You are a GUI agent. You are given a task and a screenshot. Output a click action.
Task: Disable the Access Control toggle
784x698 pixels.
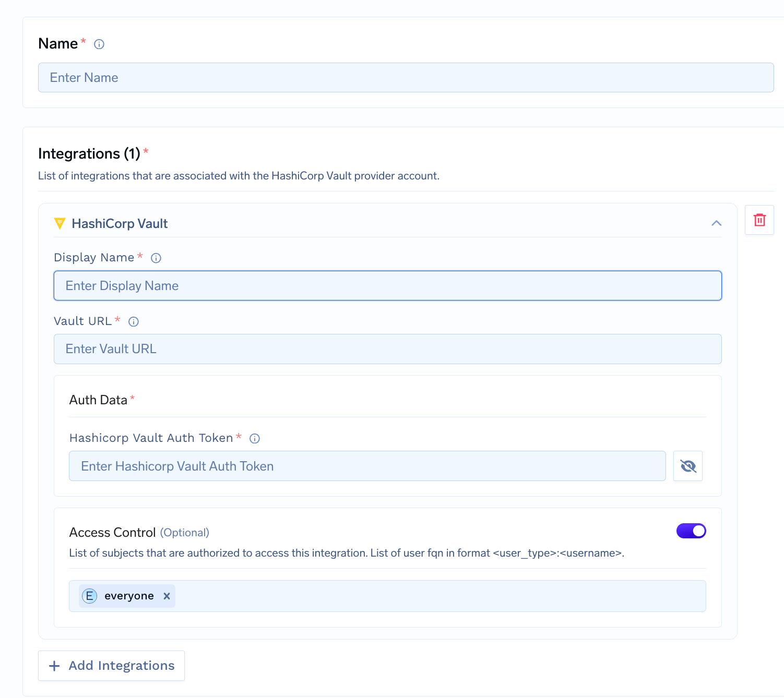(691, 531)
